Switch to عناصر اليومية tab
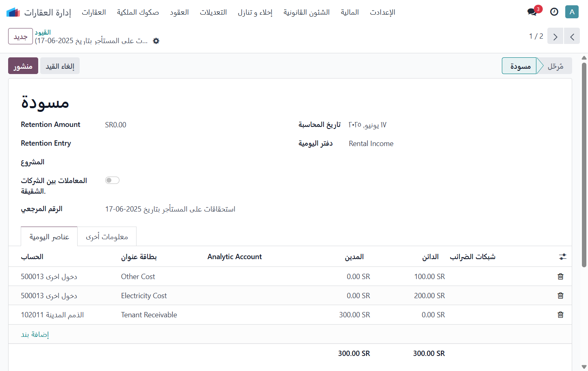The width and height of the screenshot is (588, 371). click(x=49, y=236)
